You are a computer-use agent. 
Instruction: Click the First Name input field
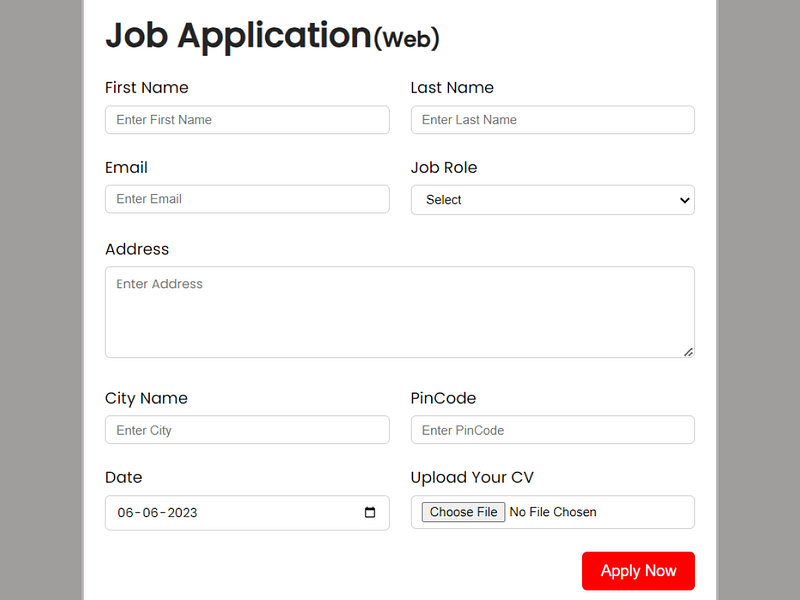coord(247,119)
